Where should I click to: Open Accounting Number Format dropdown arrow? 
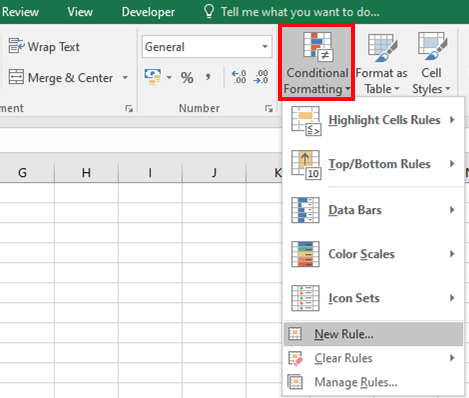pyautogui.click(x=169, y=78)
